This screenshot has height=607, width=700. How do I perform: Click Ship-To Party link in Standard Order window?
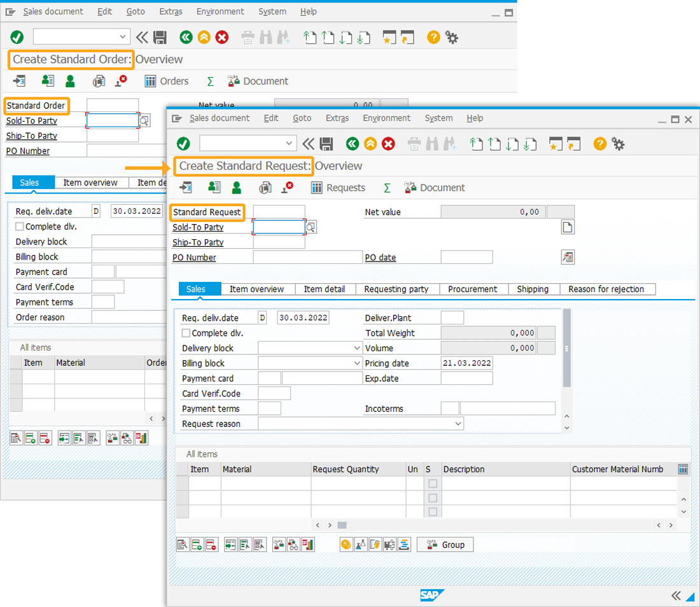tap(32, 136)
